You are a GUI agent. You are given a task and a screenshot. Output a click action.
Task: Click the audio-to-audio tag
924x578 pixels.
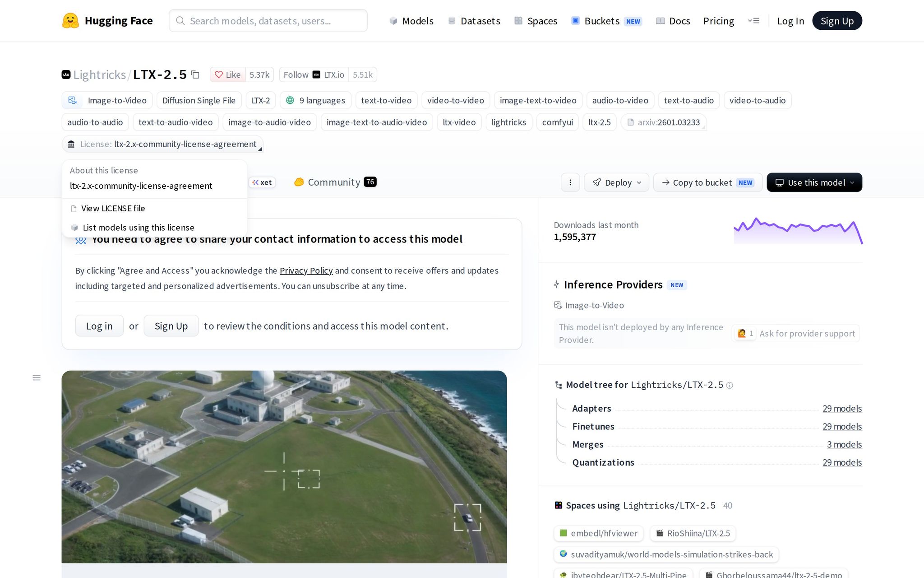(x=95, y=122)
